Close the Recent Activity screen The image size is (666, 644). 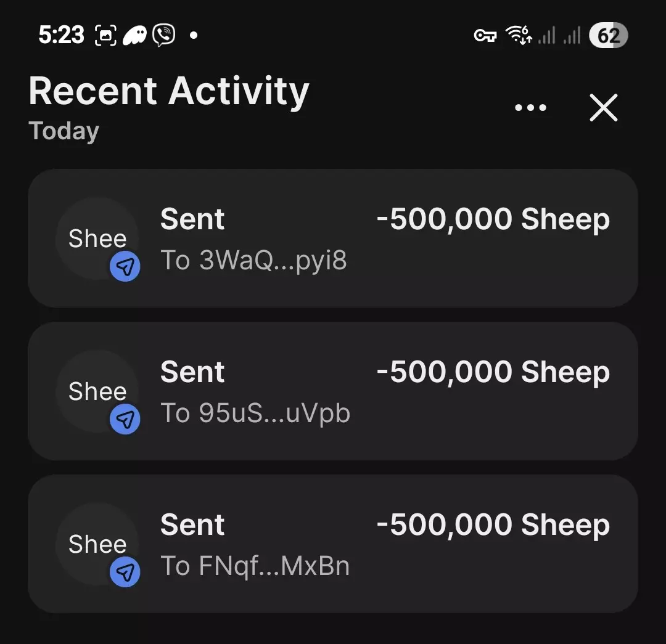[x=603, y=108]
